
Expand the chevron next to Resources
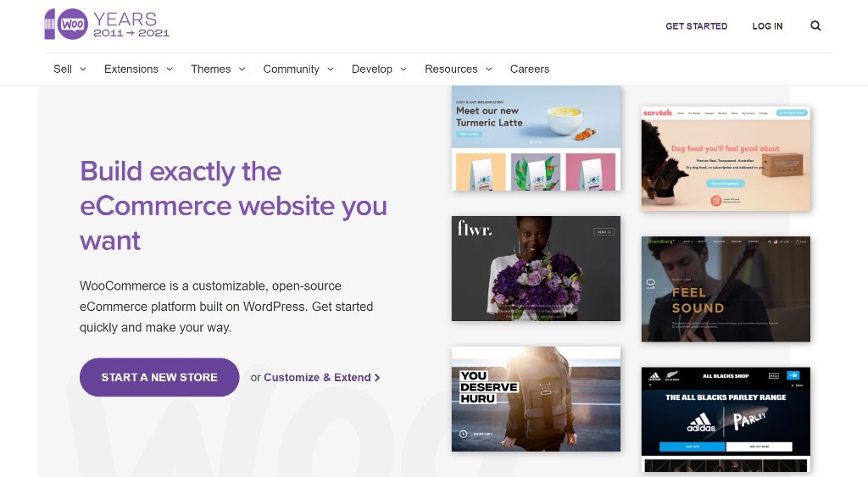point(489,69)
